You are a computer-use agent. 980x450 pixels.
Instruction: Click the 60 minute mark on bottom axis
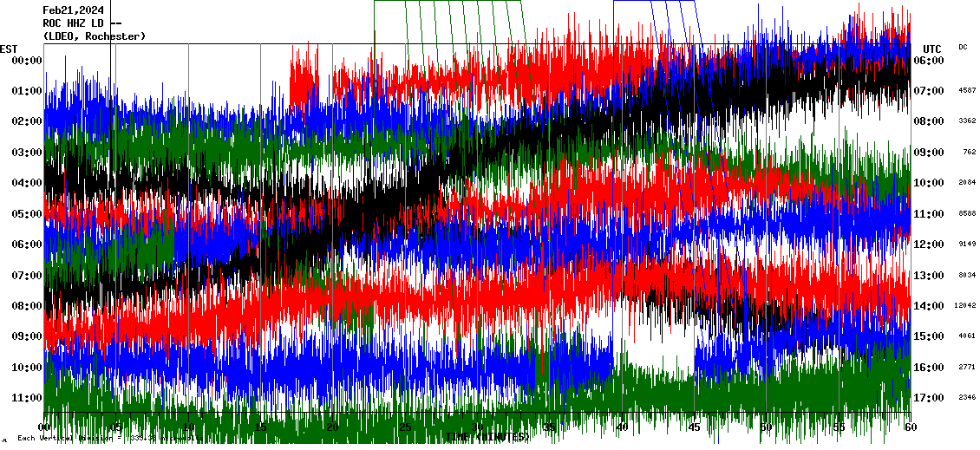pos(910,427)
